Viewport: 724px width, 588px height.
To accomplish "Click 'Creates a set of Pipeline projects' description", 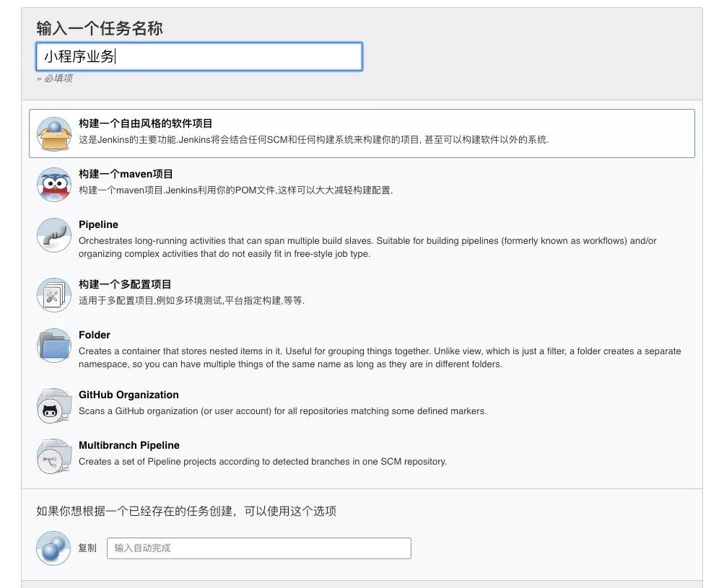I will 263,462.
